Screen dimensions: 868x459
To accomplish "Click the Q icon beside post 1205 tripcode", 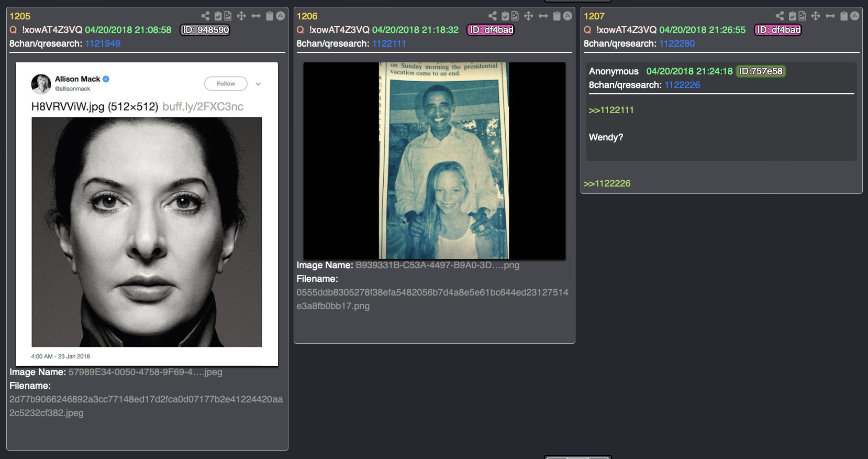I will [x=14, y=30].
